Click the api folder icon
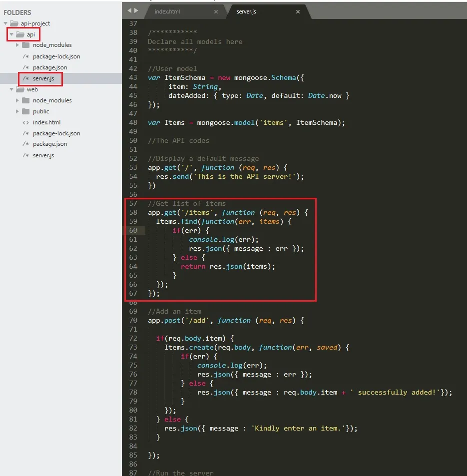This screenshot has width=467, height=476. click(x=20, y=34)
